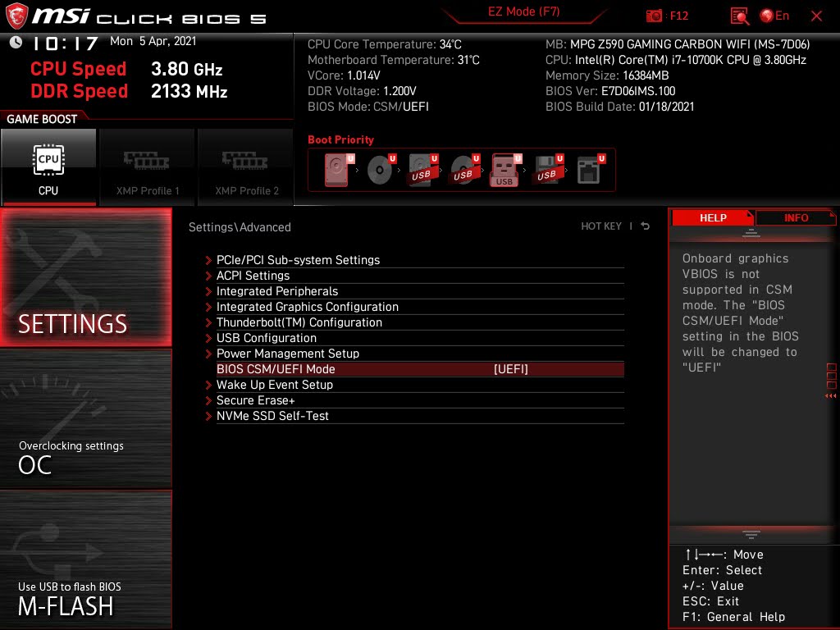This screenshot has height=630, width=840.
Task: Click the Settings\Advanced breadcrumb
Action: pos(240,227)
